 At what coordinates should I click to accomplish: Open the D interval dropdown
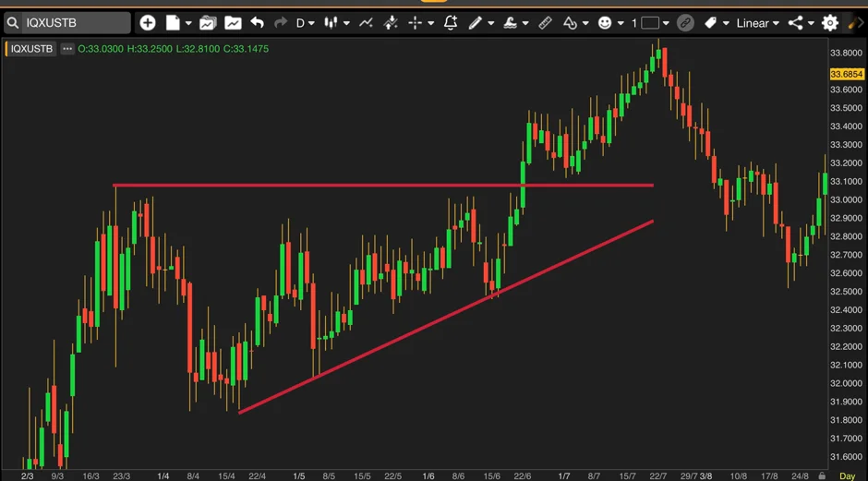pyautogui.click(x=305, y=23)
